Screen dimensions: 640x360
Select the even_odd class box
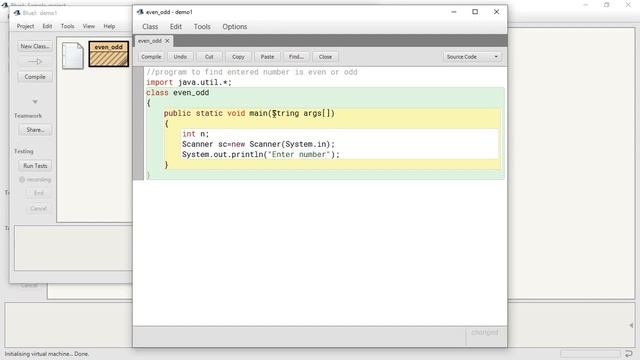click(x=109, y=54)
